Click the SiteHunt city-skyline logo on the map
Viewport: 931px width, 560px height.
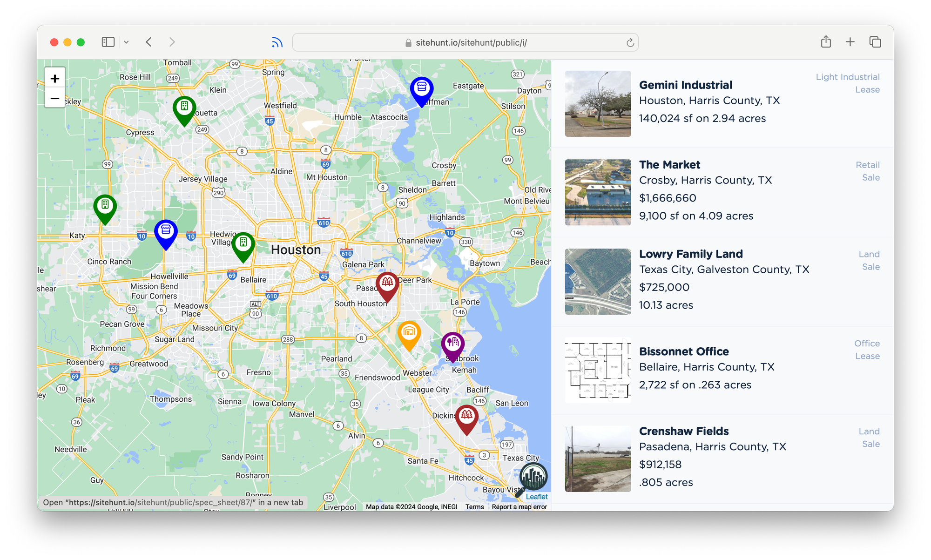[533, 476]
